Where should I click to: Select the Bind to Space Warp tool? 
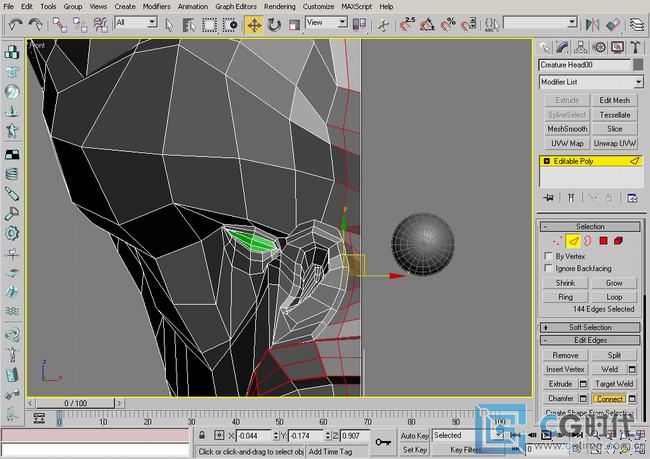click(x=100, y=25)
